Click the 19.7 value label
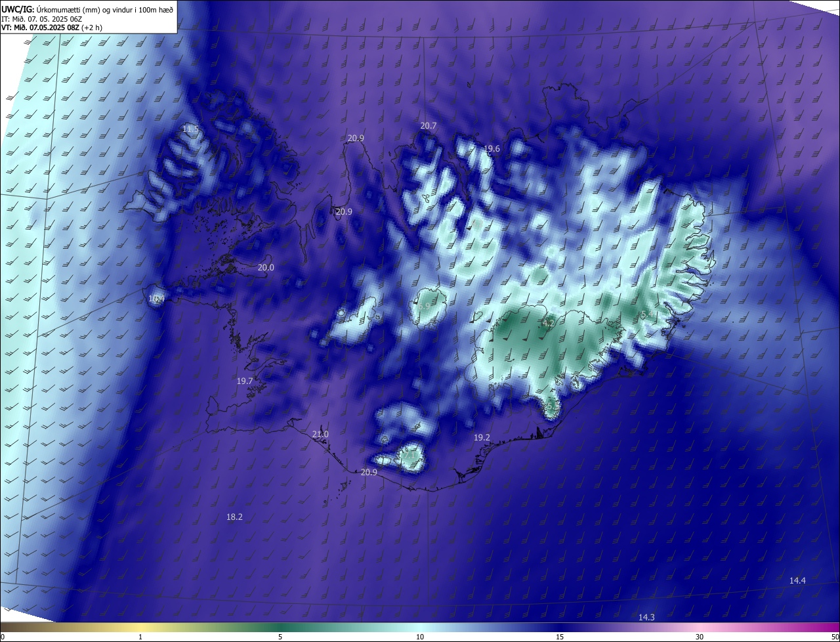Screen dimensions: 840x642 (245, 381)
